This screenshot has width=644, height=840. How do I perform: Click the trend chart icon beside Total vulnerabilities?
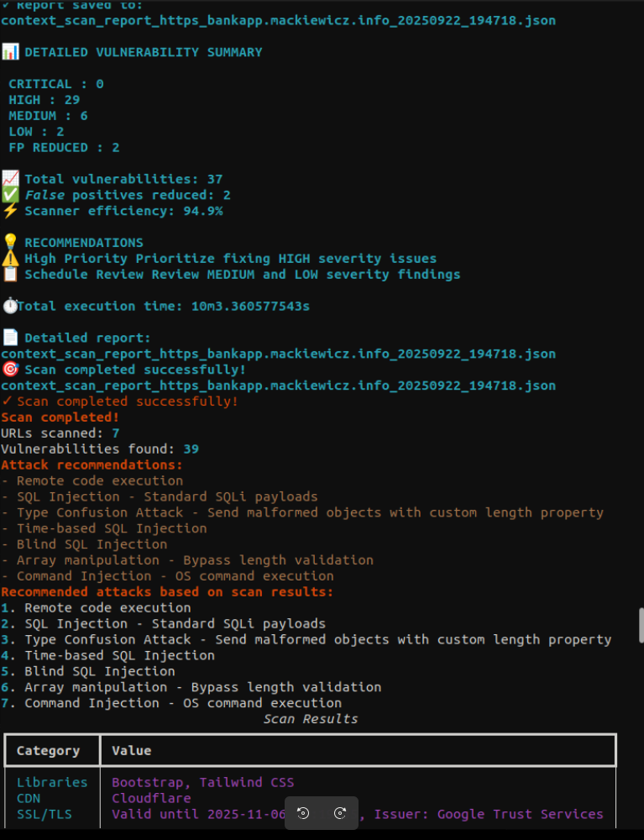pos(10,179)
